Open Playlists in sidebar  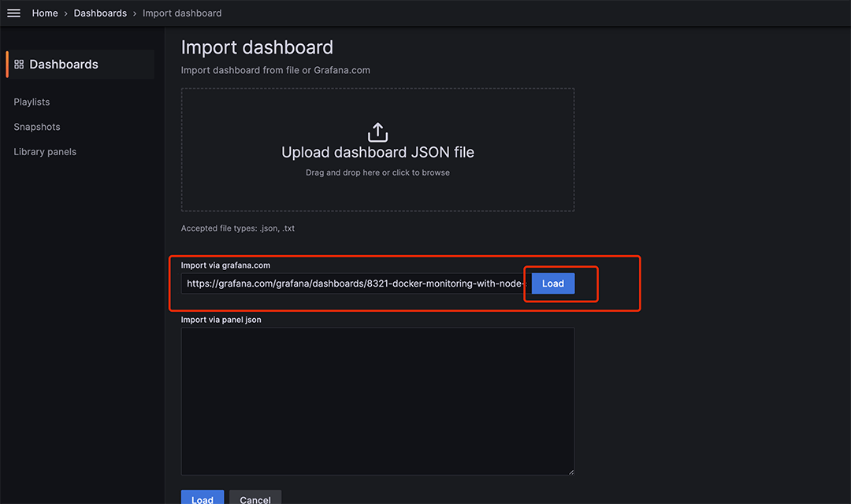tap(32, 102)
